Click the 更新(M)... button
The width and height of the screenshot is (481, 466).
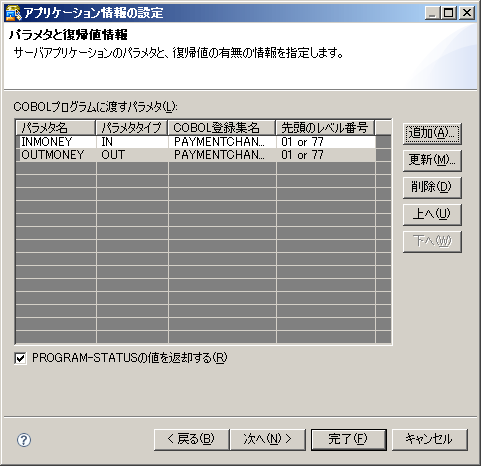[432, 160]
